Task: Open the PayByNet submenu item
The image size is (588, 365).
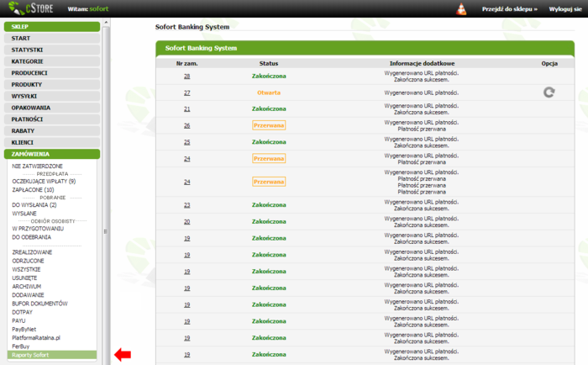Action: coord(24,330)
